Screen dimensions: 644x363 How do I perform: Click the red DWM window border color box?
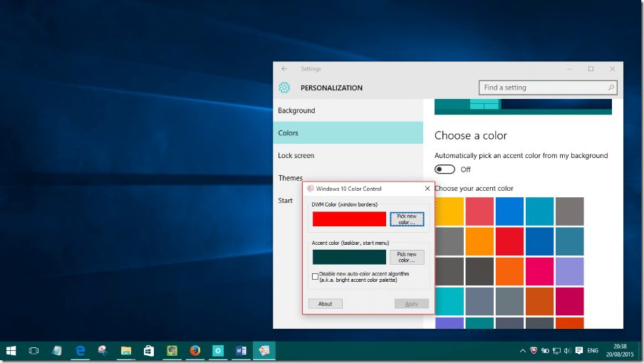349,219
